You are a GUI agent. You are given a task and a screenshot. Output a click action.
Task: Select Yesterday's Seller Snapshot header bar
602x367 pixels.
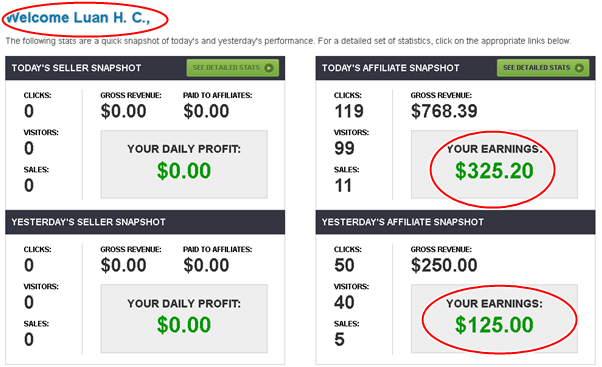(145, 222)
